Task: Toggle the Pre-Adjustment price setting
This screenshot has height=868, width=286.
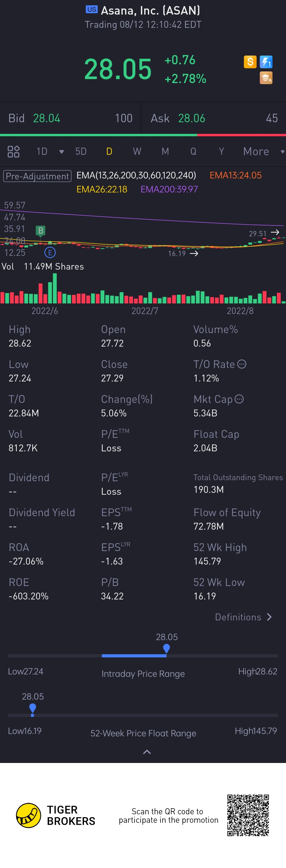Action: pos(37,176)
